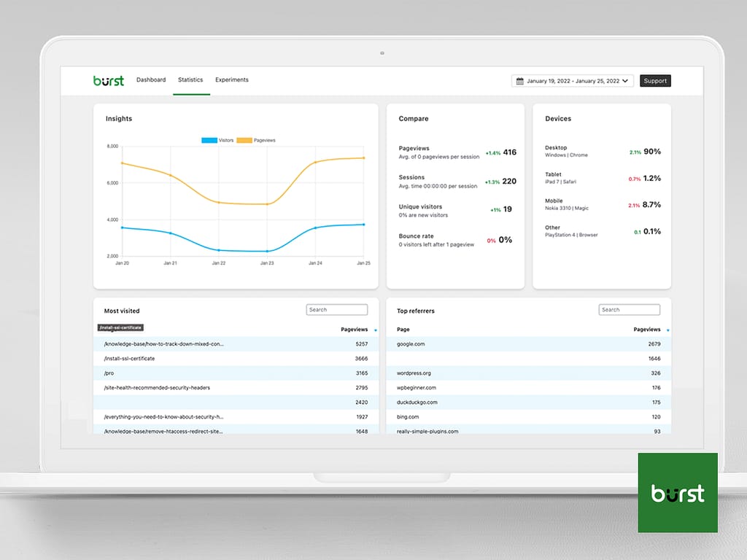This screenshot has width=747, height=560.
Task: Switch to the Experiments tab
Action: point(231,80)
